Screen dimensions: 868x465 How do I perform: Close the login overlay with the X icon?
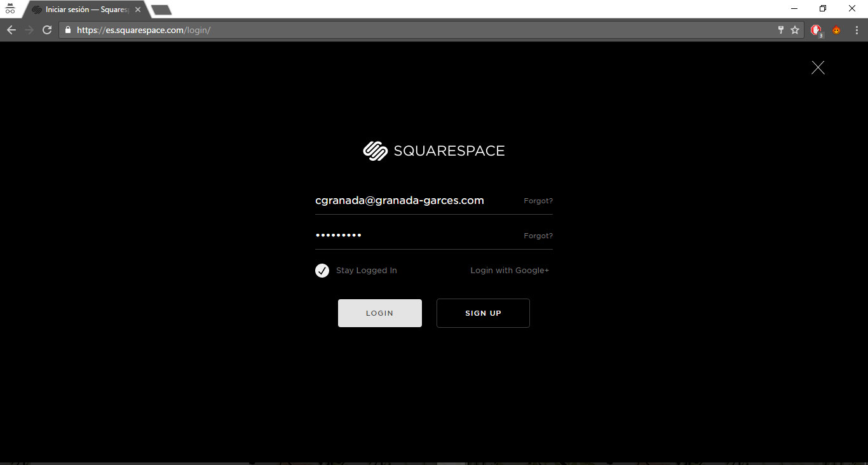coord(818,67)
